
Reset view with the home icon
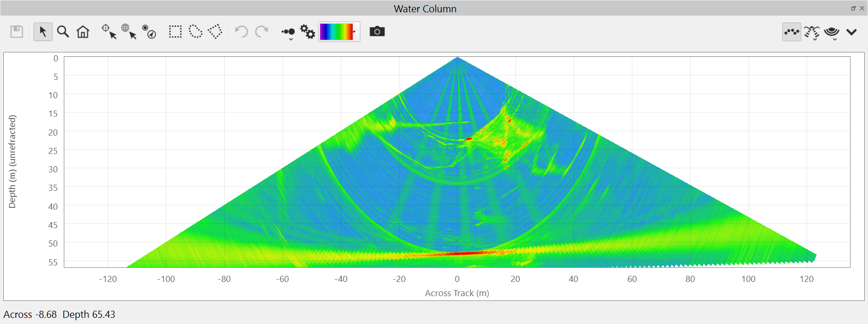(x=83, y=32)
